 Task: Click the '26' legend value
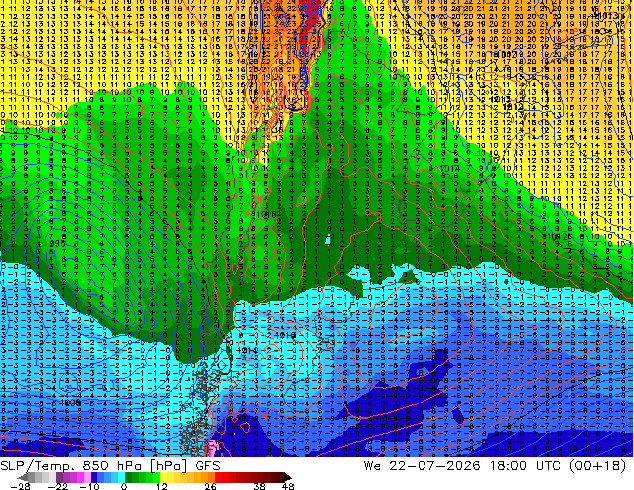click(210, 486)
